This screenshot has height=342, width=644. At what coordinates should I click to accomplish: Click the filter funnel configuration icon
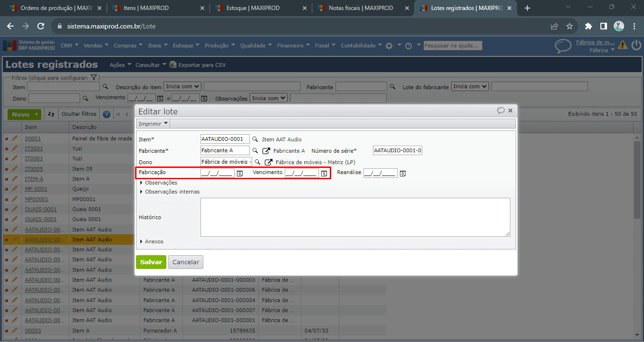94,77
